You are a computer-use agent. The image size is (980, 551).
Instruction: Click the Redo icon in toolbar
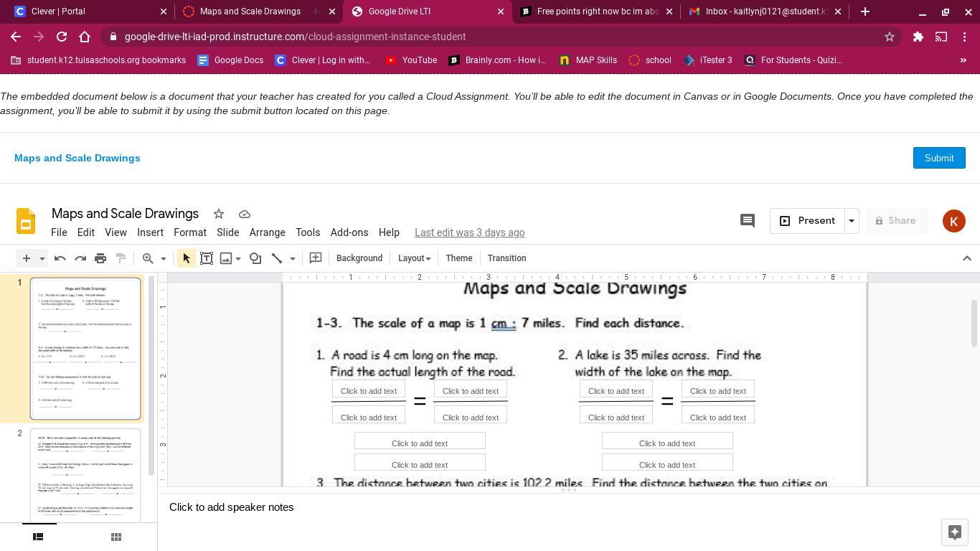tap(80, 258)
